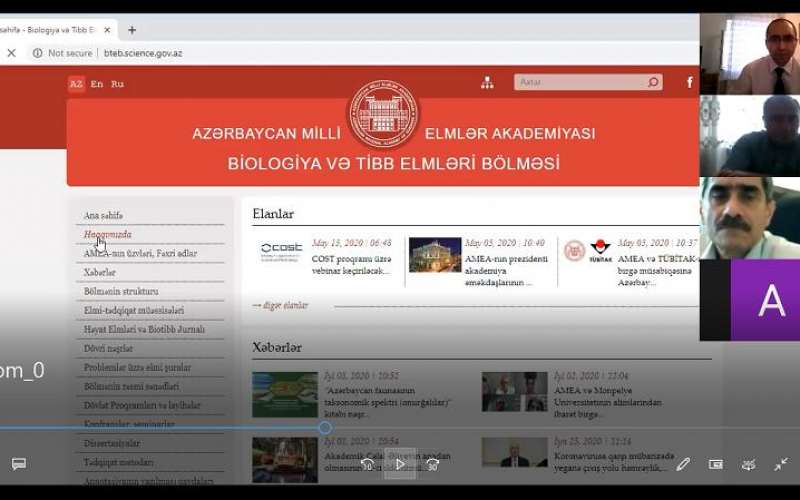Image resolution: width=800 pixels, height=500 pixels.
Task: Open the mini-view picture-in-picture icon
Action: click(715, 464)
